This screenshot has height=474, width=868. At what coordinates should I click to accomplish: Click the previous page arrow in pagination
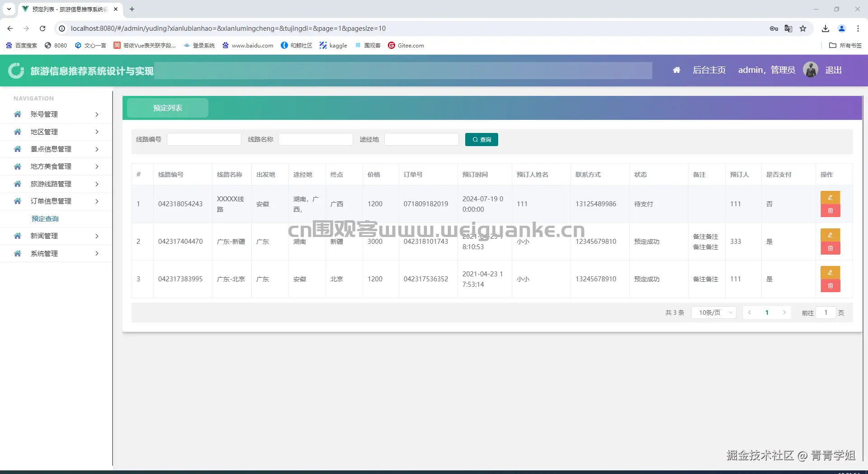click(x=750, y=313)
